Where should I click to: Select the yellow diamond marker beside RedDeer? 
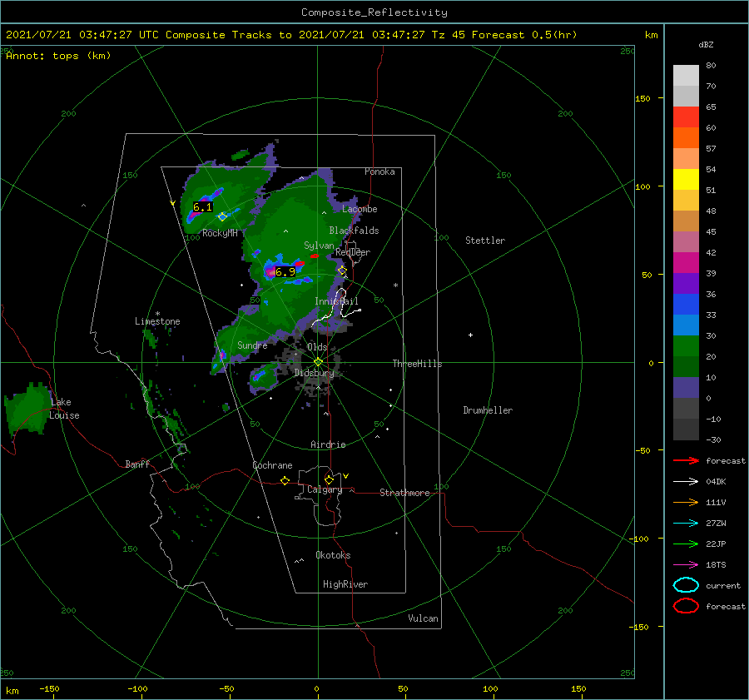(342, 271)
